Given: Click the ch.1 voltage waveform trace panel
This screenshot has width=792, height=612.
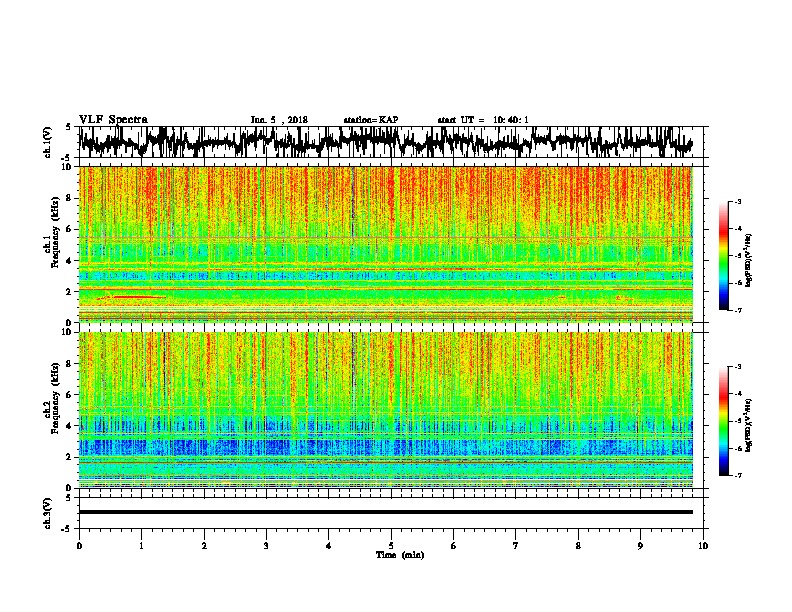Looking at the screenshot, I should point(391,142).
